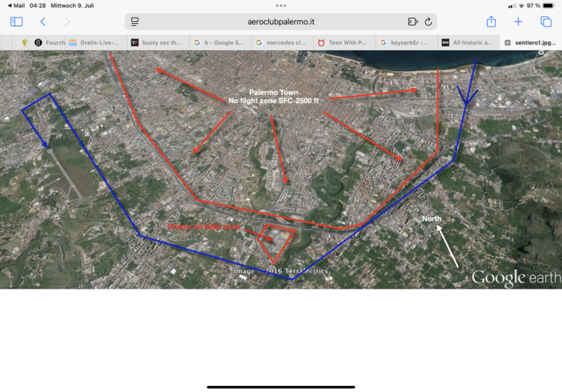Add a new tab with plus icon
The height and width of the screenshot is (392, 562).
518,22
